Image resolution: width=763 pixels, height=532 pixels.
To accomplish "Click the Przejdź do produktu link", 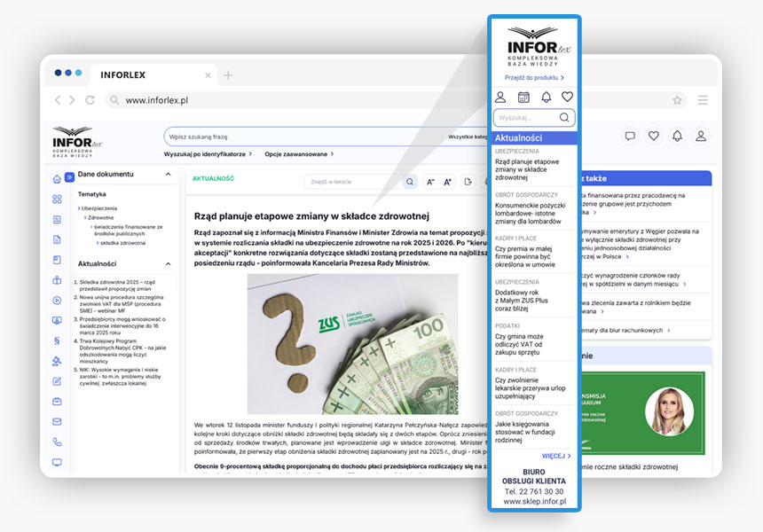I will 534,78.
